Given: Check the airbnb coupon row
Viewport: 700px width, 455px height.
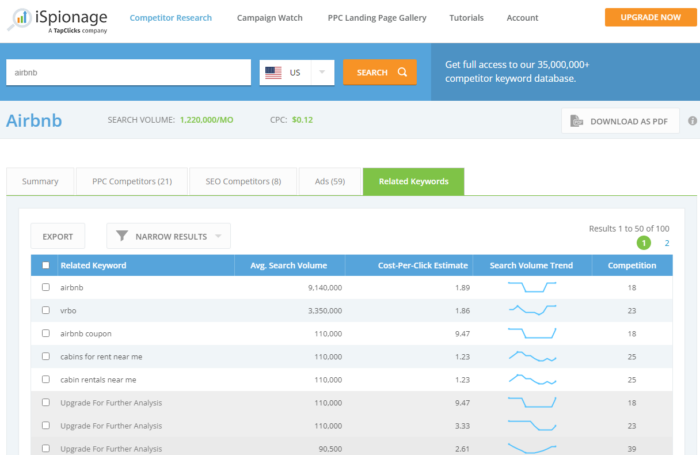Looking at the screenshot, I should pyautogui.click(x=46, y=333).
